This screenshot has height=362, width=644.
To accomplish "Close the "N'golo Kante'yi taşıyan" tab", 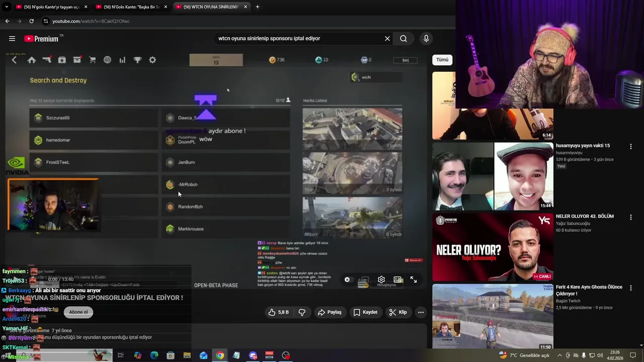I will pos(86,7).
